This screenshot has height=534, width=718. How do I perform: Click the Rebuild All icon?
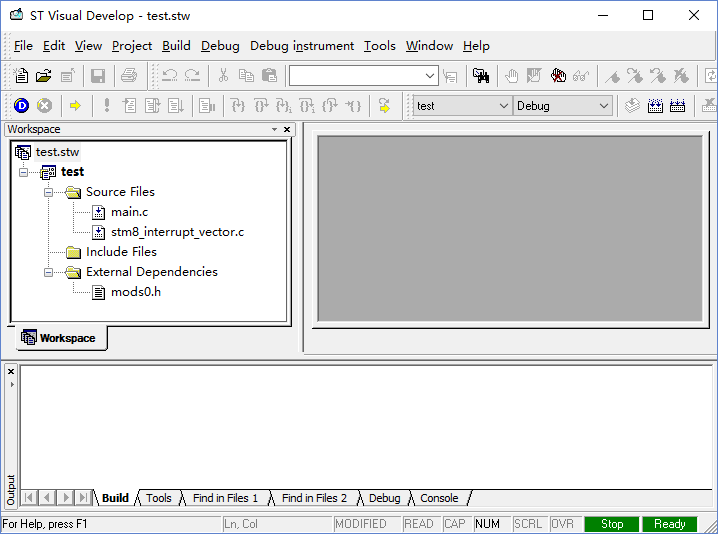(677, 106)
